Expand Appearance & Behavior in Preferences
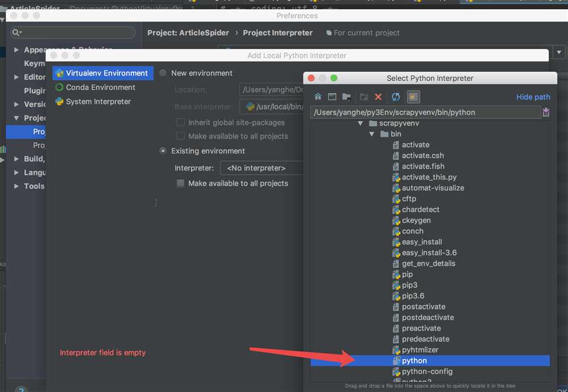This screenshot has height=392, width=568. 16,49
